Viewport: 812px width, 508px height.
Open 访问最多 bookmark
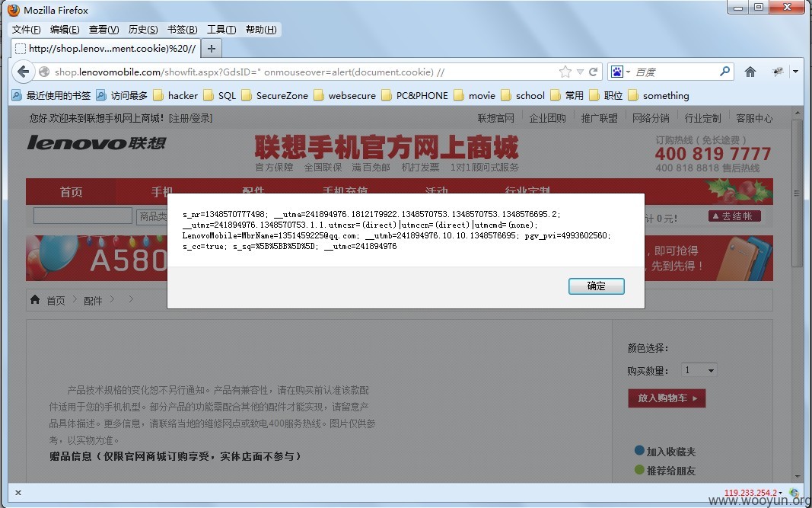coord(122,95)
